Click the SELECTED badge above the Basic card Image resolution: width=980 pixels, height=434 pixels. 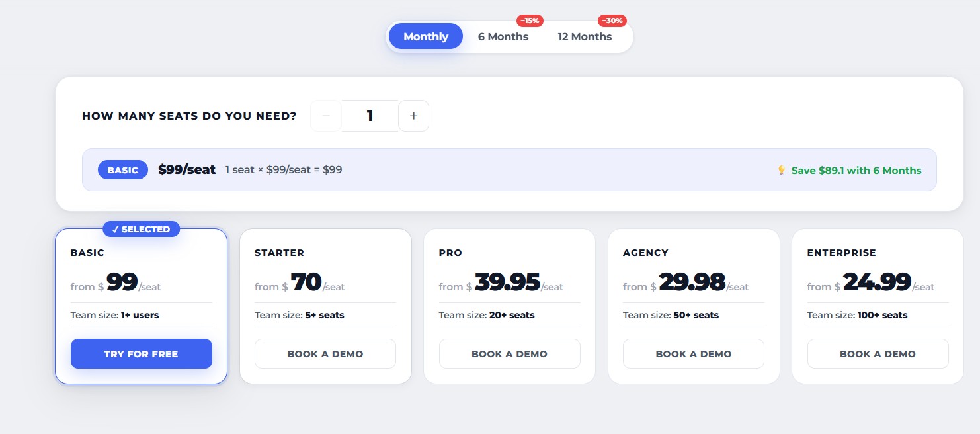[141, 229]
